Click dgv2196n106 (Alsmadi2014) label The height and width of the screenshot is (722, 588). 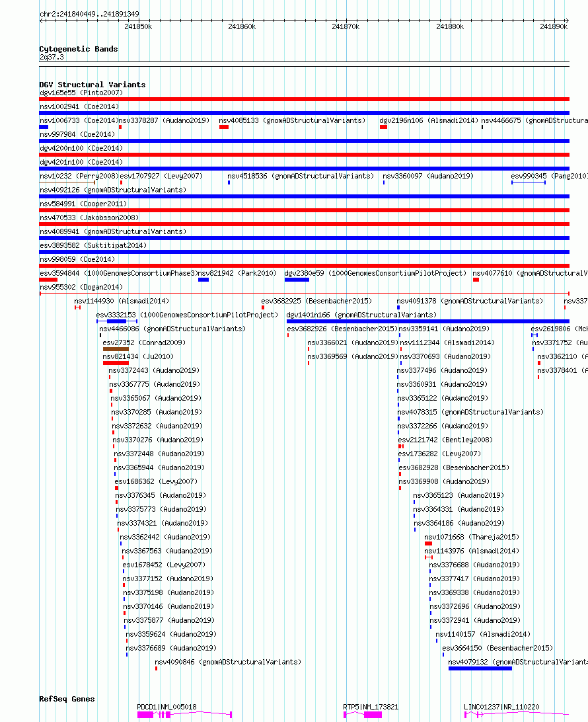(x=429, y=120)
